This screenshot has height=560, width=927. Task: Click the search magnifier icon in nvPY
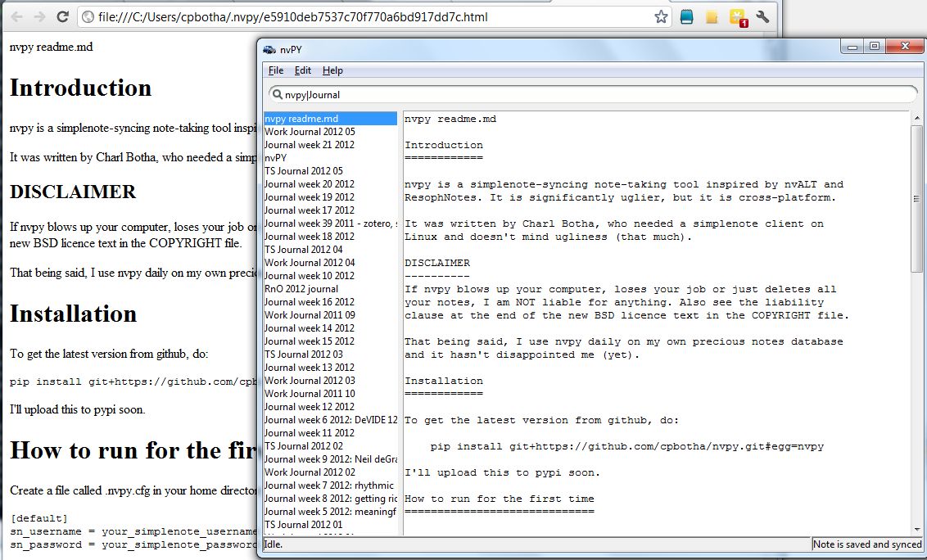coord(278,93)
